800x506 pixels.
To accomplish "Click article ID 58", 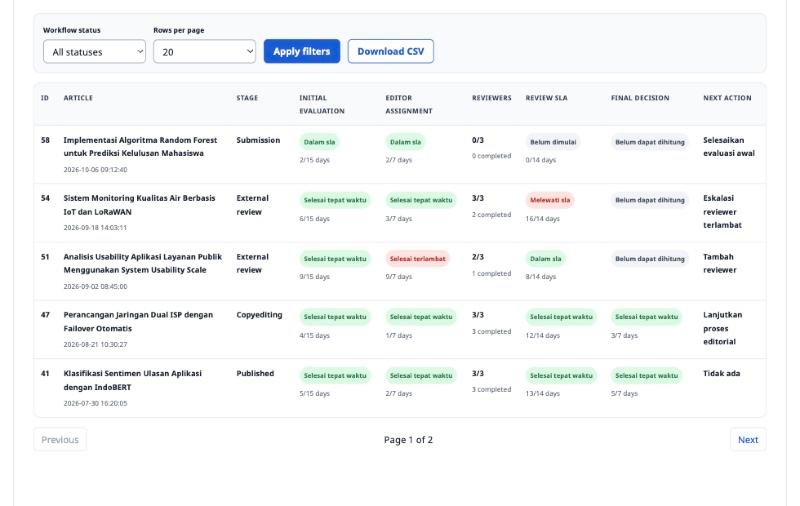I will (45, 140).
